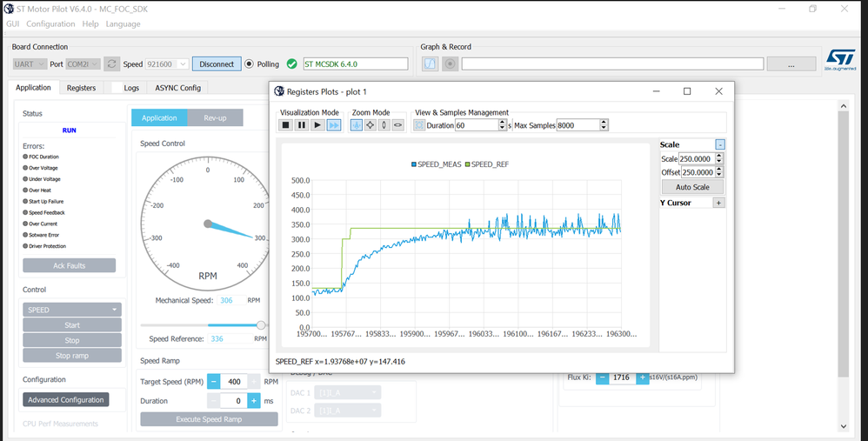Increase ramp Duration with plus button

(254, 401)
